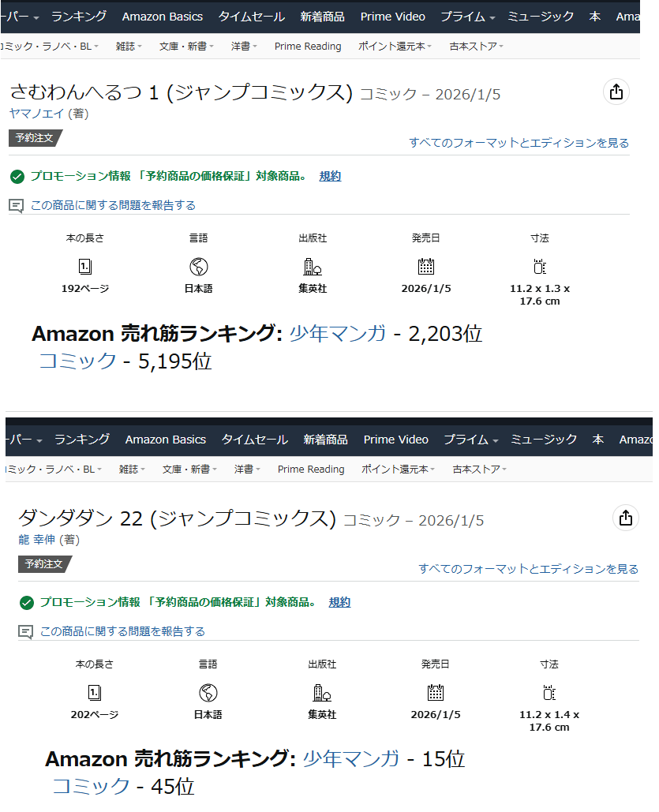The width and height of the screenshot is (659, 812).
Task: Click the share icon beside ダンダダン 22
Action: tap(626, 518)
